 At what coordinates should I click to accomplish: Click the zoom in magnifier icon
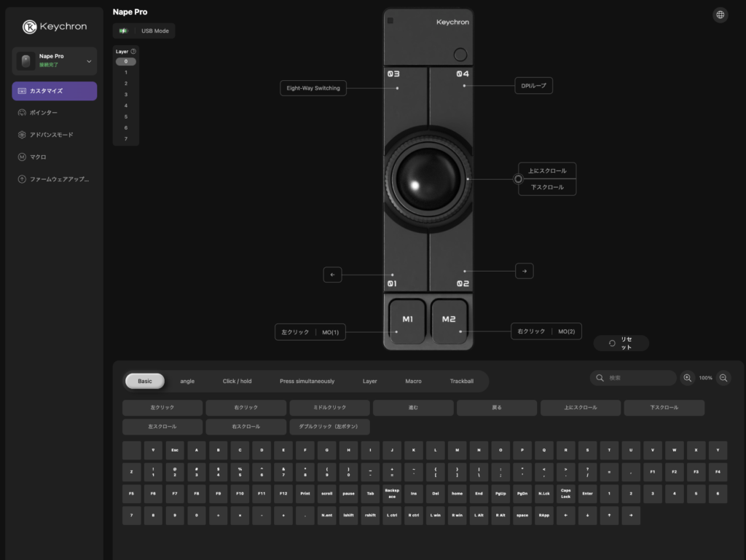(x=687, y=378)
